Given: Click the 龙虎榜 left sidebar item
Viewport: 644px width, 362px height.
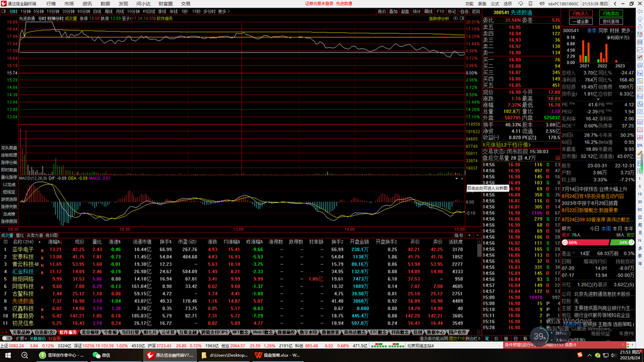Looking at the screenshot, I should 9,214.
